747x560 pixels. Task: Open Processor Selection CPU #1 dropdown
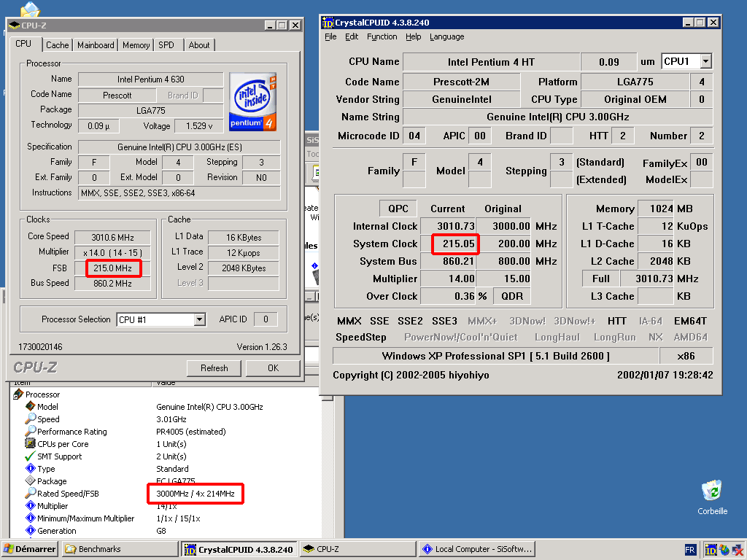click(200, 319)
